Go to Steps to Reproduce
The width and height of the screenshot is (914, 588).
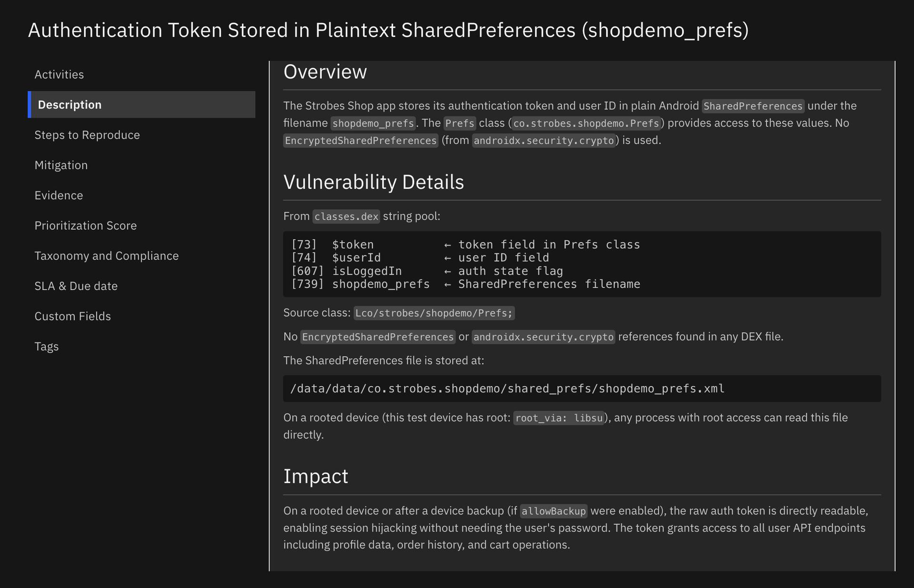pyautogui.click(x=87, y=135)
